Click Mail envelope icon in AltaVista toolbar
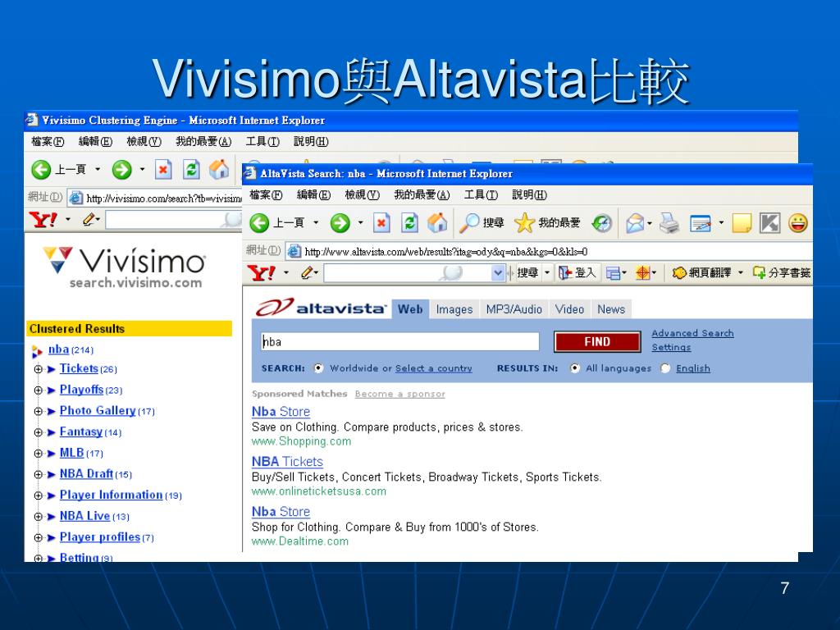Image resolution: width=840 pixels, height=630 pixels. (x=635, y=223)
